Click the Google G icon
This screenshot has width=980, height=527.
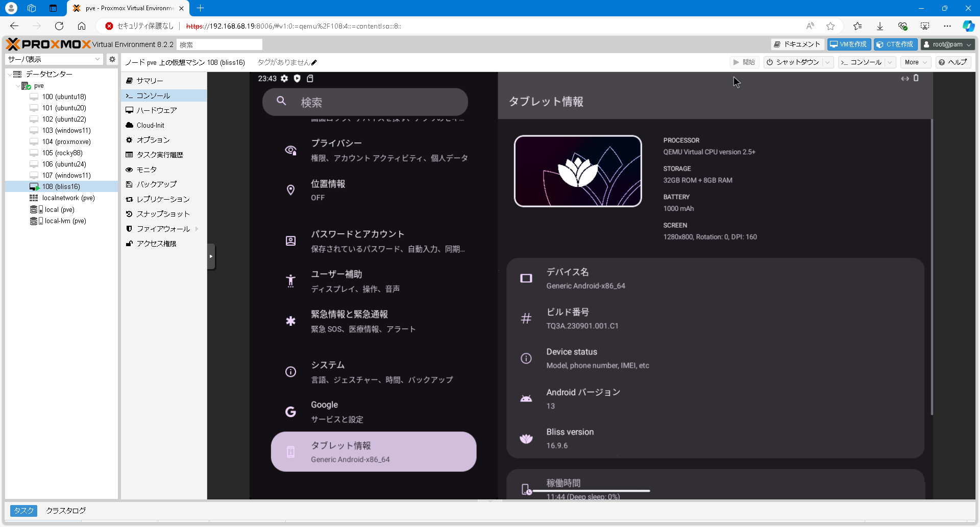290,412
